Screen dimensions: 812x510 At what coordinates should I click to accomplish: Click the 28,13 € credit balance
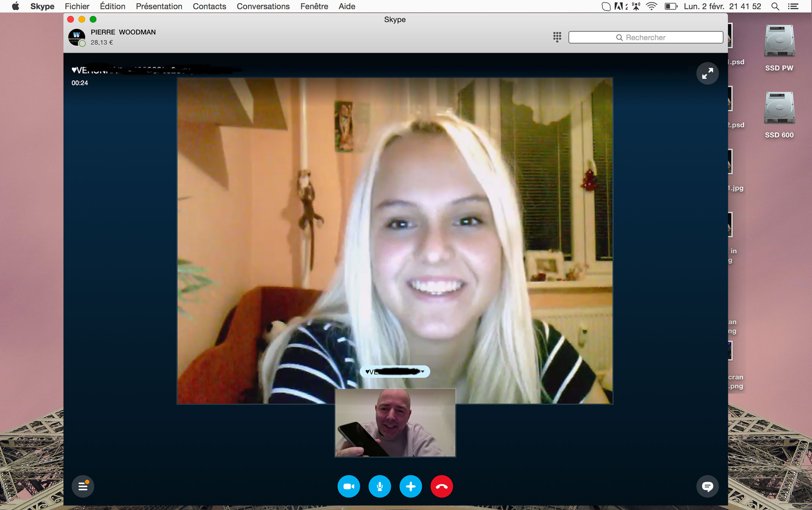(102, 42)
